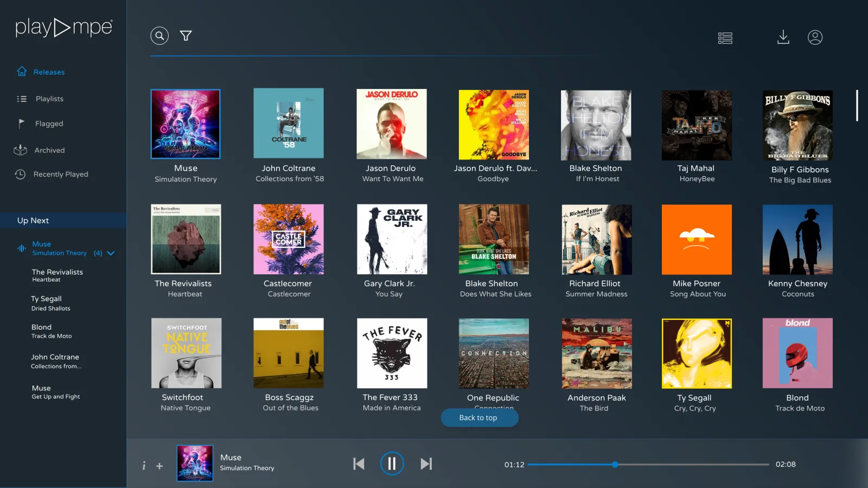Switch to list view layout icon
The width and height of the screenshot is (868, 488).
[725, 38]
